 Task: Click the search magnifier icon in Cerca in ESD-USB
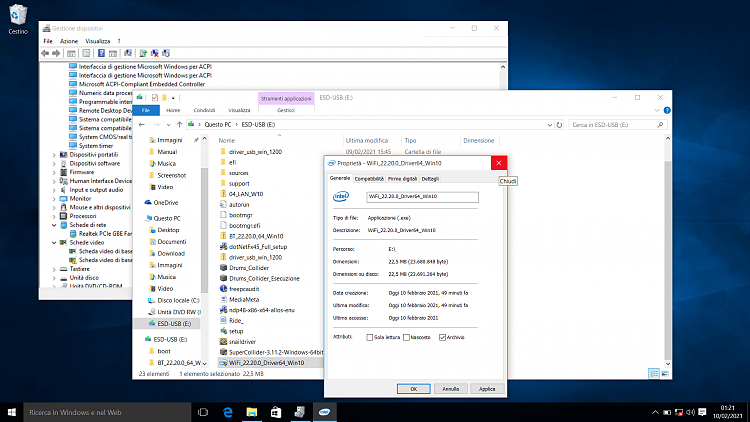[x=661, y=125]
